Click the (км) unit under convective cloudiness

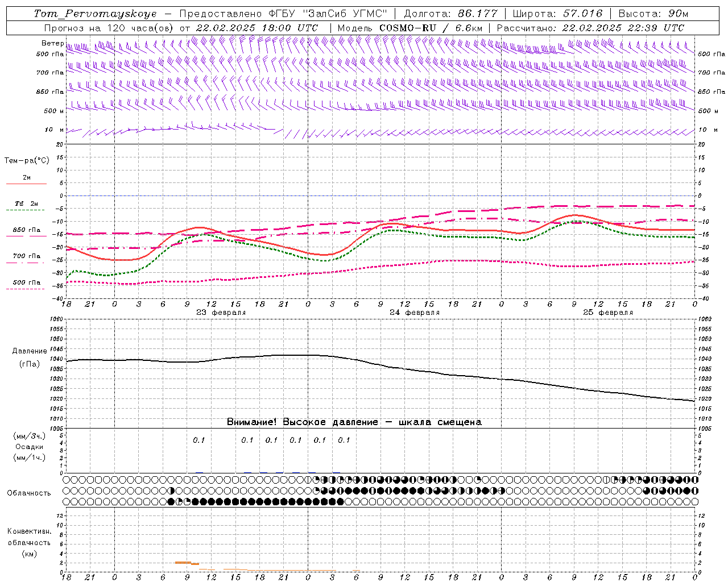pos(30,553)
